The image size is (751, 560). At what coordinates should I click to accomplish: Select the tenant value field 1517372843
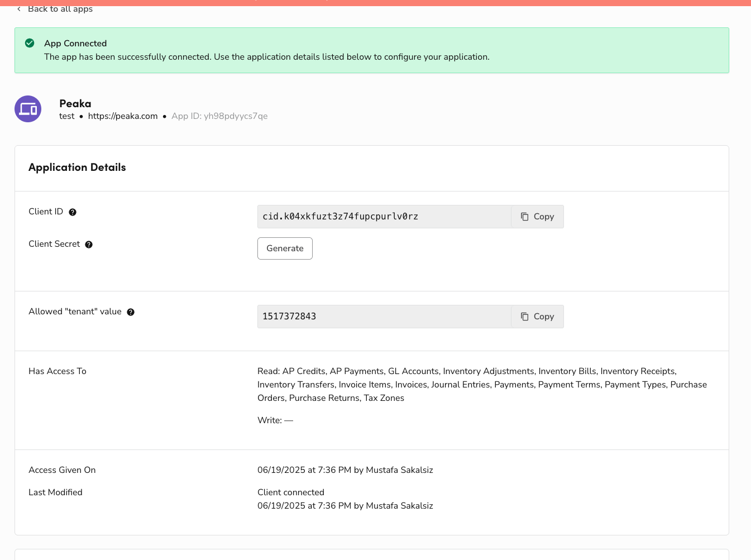[384, 317]
